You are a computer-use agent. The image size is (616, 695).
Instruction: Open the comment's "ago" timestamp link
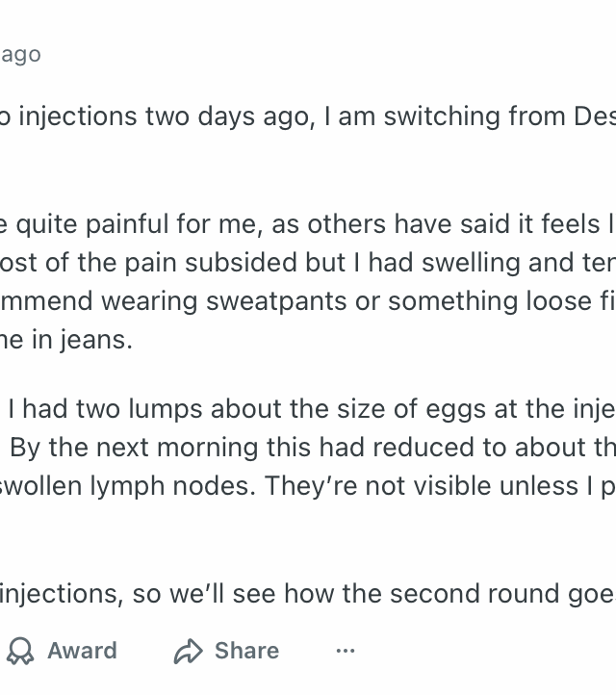coord(20,54)
